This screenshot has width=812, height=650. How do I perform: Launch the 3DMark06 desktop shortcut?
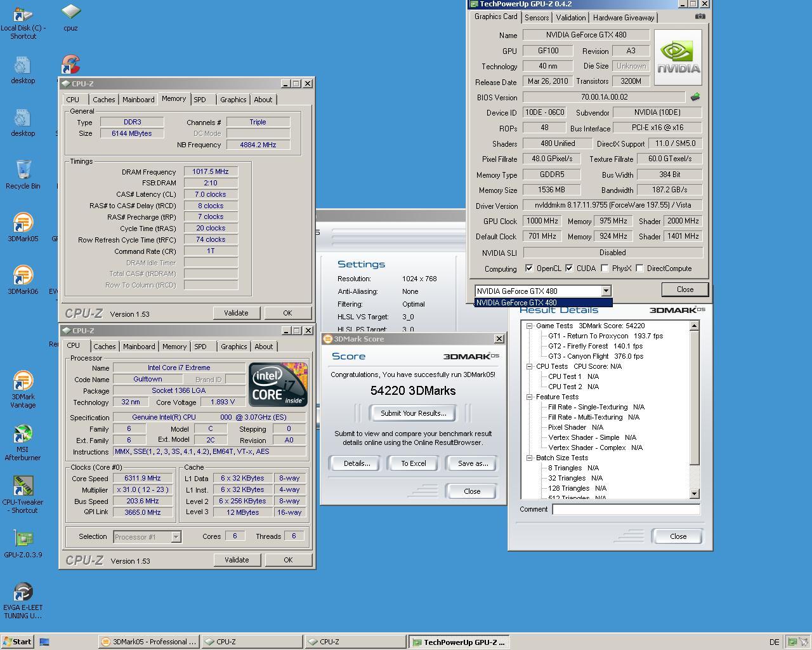pos(23,275)
